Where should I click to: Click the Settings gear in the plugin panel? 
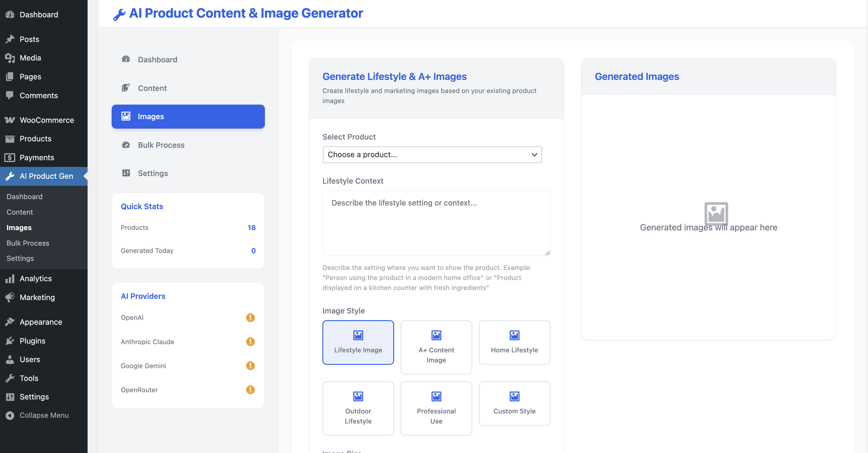coord(126,173)
